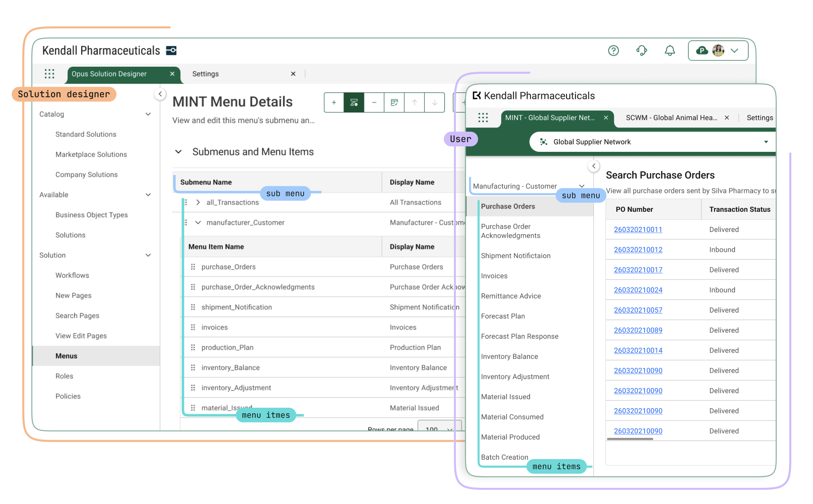Open the app grid launcher in user window
Viewport: 813px width, 504px height.
pos(483,118)
